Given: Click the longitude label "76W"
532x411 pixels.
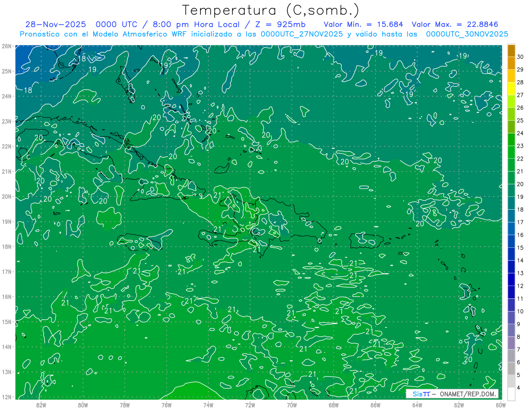Looking at the screenshot, I should point(167,405).
